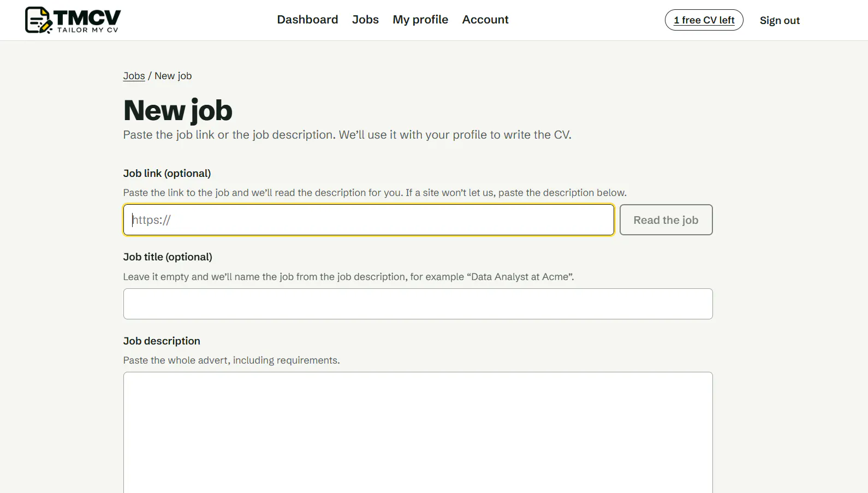The height and width of the screenshot is (493, 868).
Task: Open the Dashboard navigation item
Action: point(307,20)
